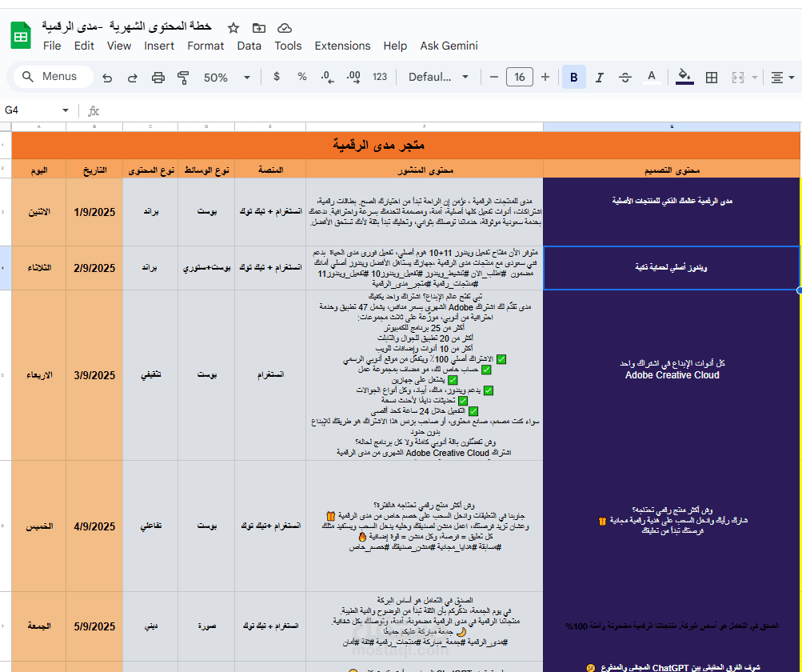Activate the paint format tool
This screenshot has height=672, width=802.
pos(183,78)
